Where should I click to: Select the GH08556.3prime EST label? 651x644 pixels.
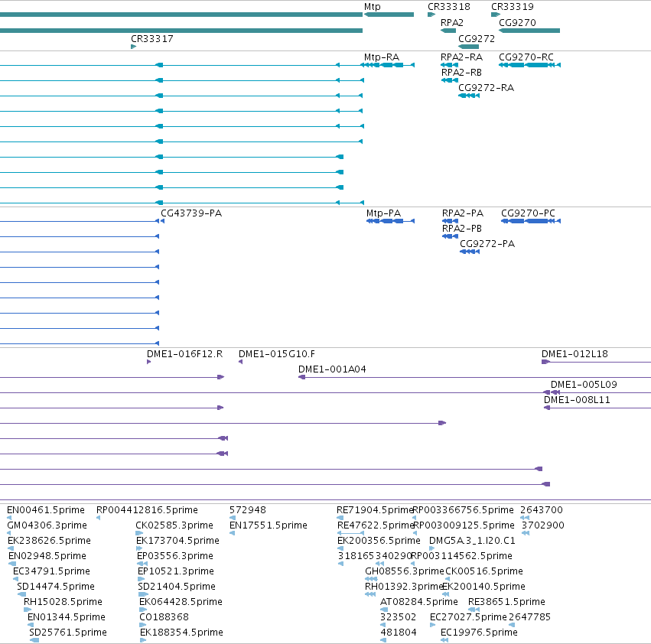(x=405, y=571)
